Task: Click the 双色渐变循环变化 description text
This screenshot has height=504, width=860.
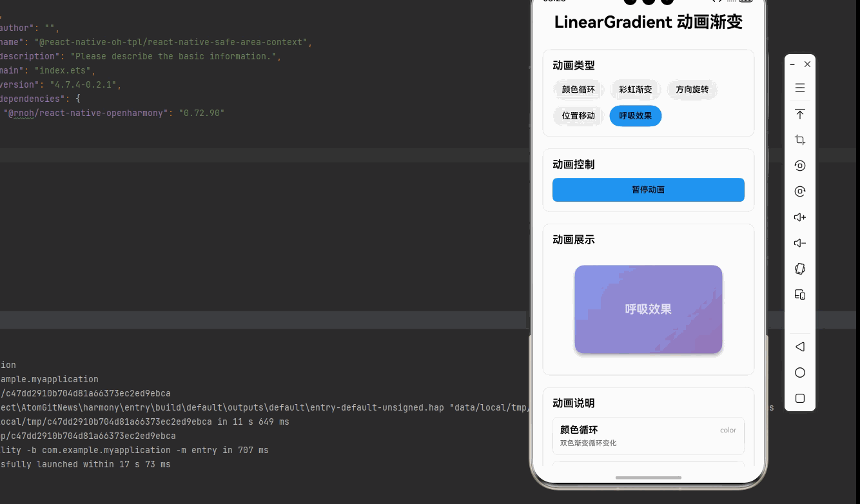Action: [588, 443]
